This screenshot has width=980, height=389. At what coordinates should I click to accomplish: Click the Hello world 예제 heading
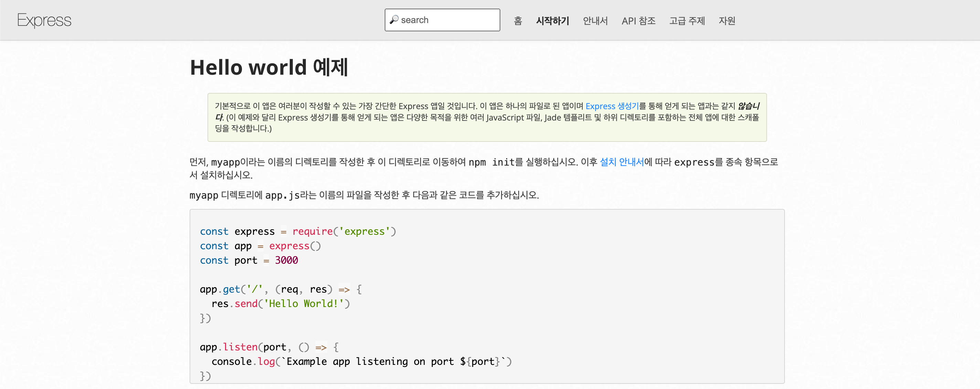pyautogui.click(x=269, y=67)
